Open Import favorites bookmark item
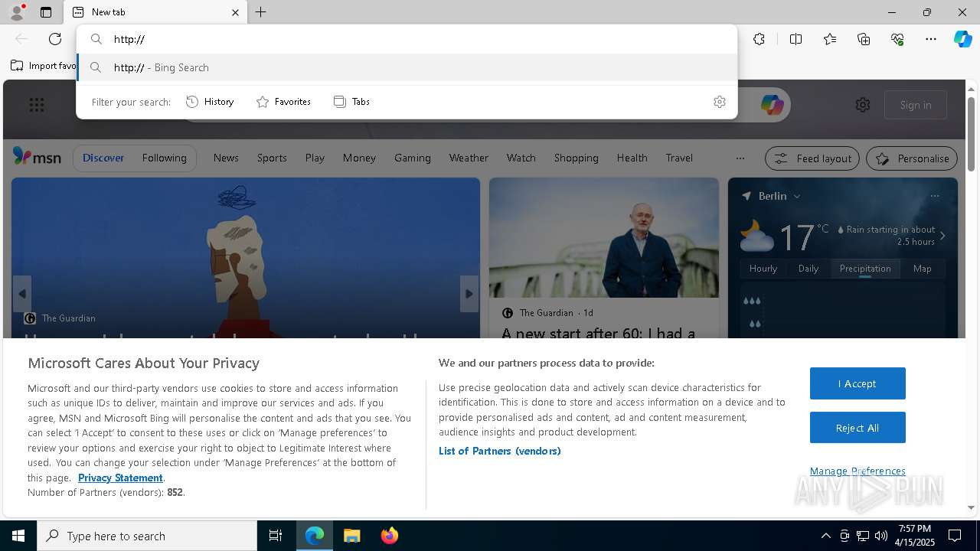Image resolution: width=980 pixels, height=551 pixels. pyautogui.click(x=44, y=66)
